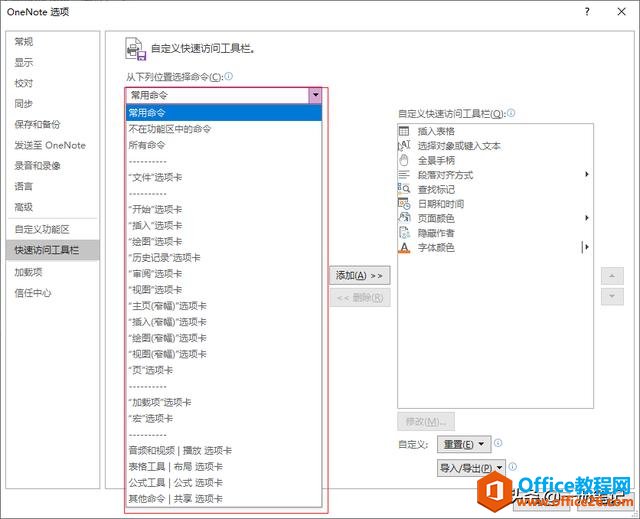Open the 显示 options category

[53, 62]
